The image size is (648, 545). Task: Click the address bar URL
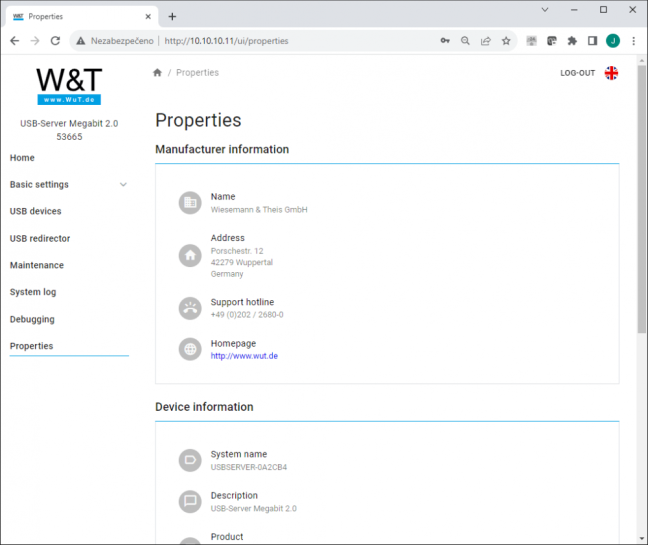(226, 41)
